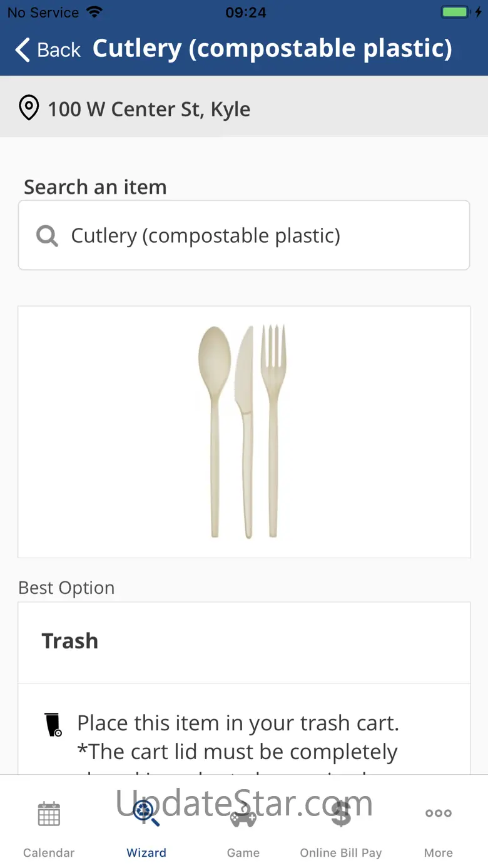Tap the battery indicator in status bar

455,13
